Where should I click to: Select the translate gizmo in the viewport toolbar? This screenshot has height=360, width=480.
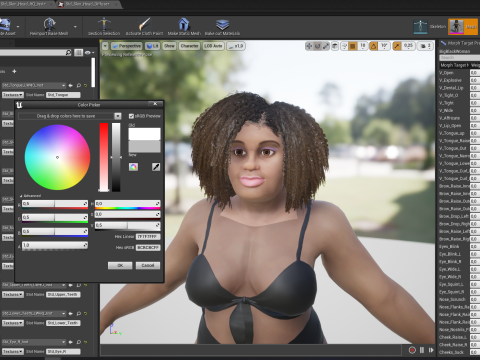tap(309, 46)
